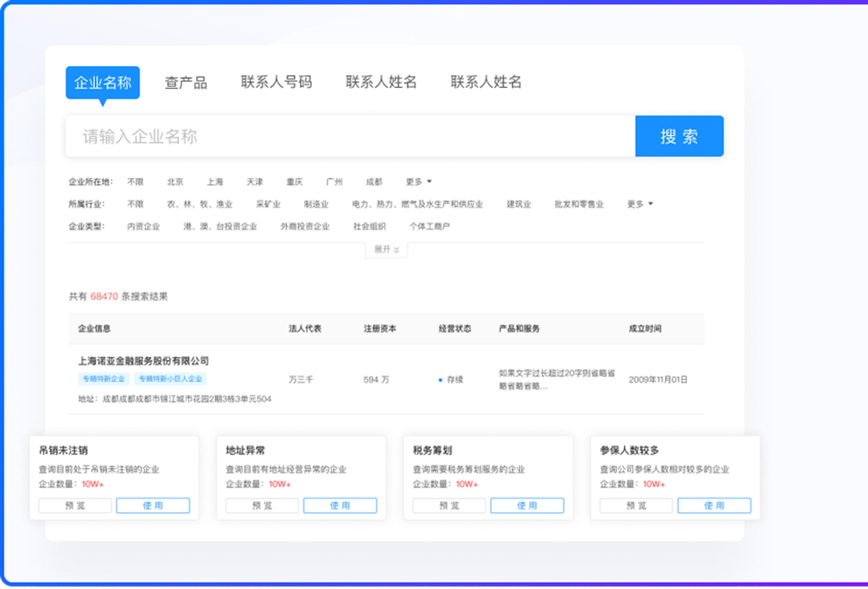Open the 联系人号码 tab
Screen dimensions: 868x589
276,82
